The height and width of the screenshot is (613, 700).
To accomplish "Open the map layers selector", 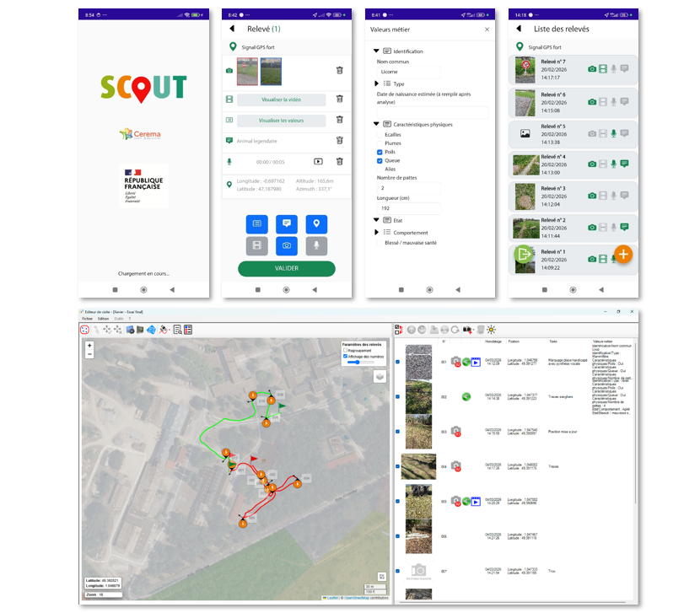I will pyautogui.click(x=379, y=377).
